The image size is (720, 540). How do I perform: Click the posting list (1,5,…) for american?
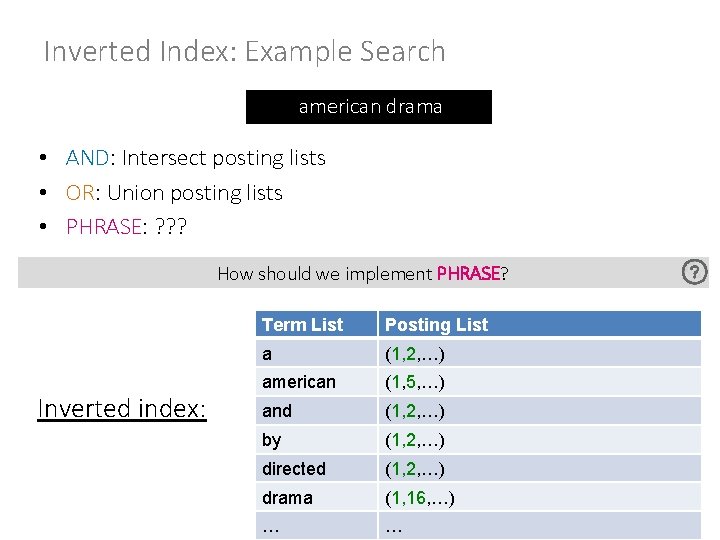[415, 382]
